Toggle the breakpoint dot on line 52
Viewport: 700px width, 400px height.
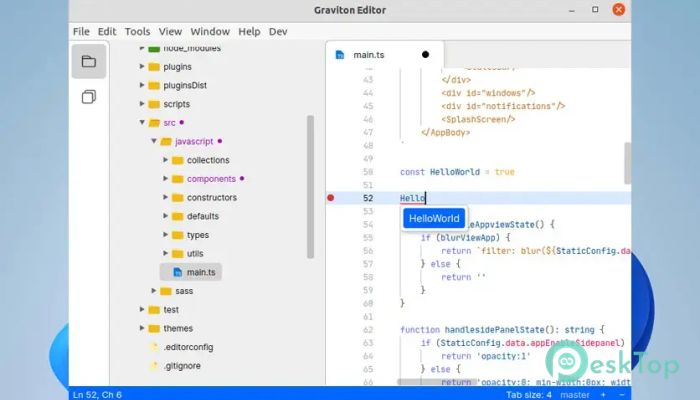pyautogui.click(x=331, y=198)
